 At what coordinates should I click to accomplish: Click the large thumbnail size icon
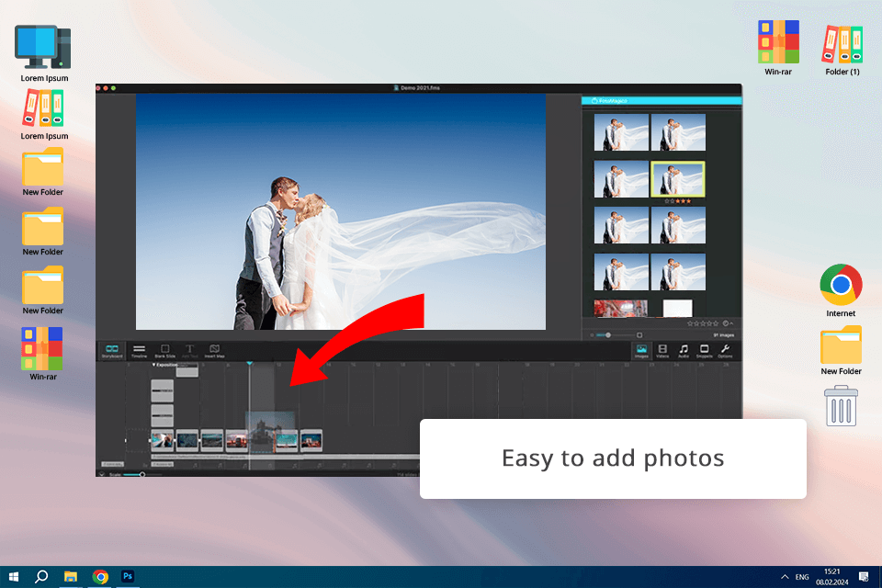[639, 335]
